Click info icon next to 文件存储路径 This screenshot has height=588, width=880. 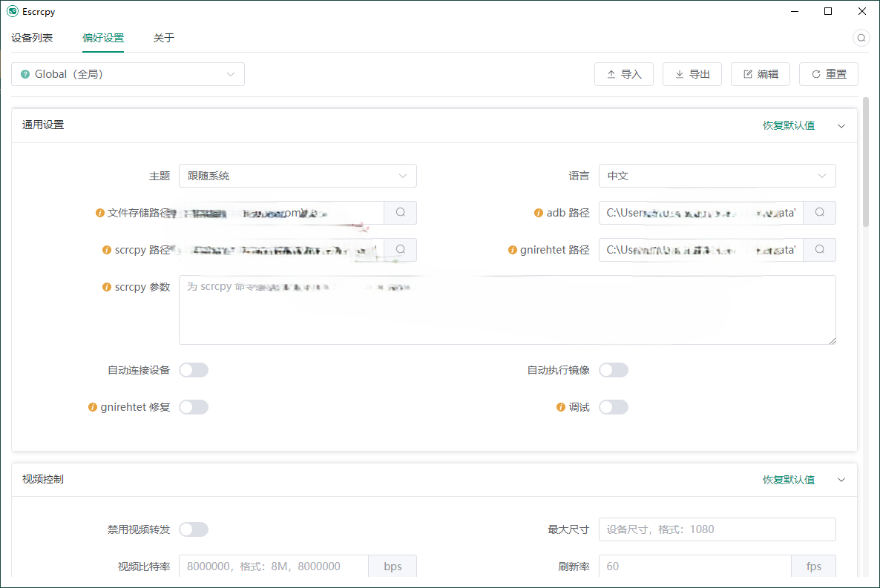tap(100, 214)
